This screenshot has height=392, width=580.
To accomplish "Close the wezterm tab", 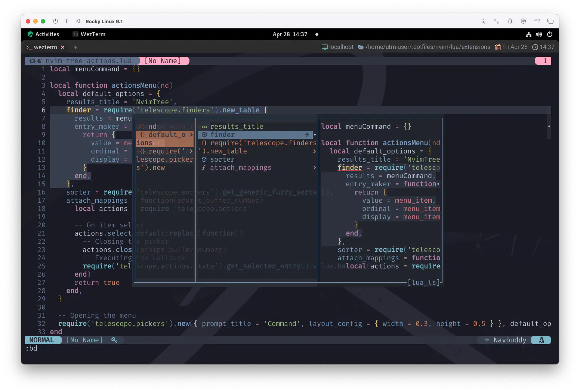I will 63,47.
